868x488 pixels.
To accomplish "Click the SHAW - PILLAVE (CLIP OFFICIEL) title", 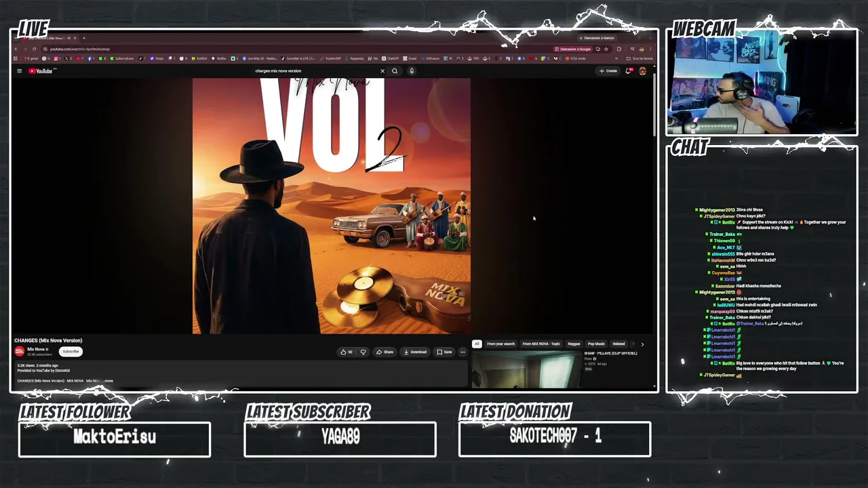I will 610,353.
